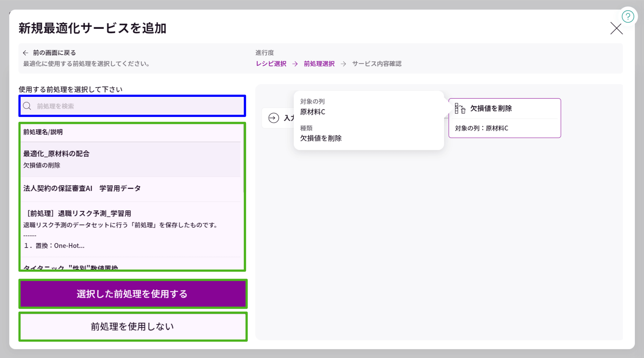Click 前処理を使用しない button

coord(132,326)
